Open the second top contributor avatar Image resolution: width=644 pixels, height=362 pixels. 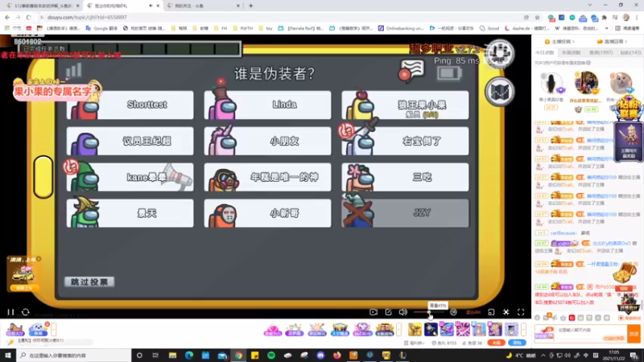point(586,82)
